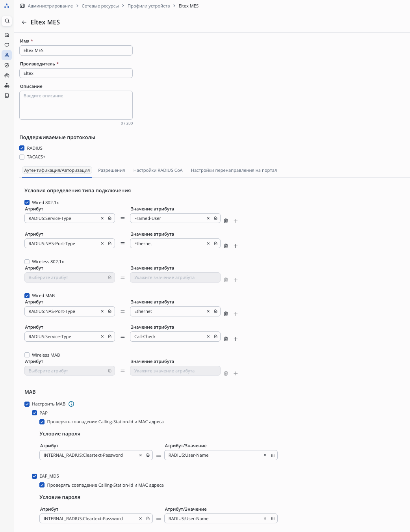The height and width of the screenshot is (532, 410).
Task: Expand the first RADIUS:Service-Type attribute selector
Action: tap(110, 218)
